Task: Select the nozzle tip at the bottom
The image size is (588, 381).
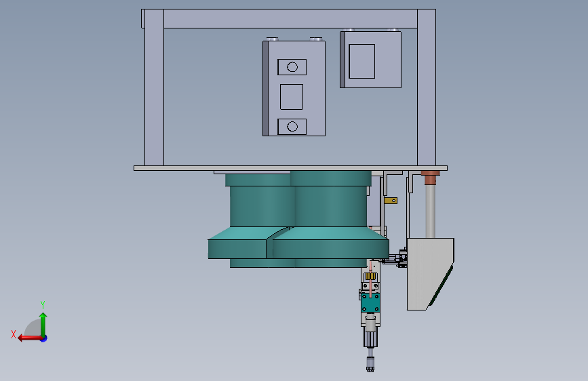Action: pyautogui.click(x=370, y=364)
